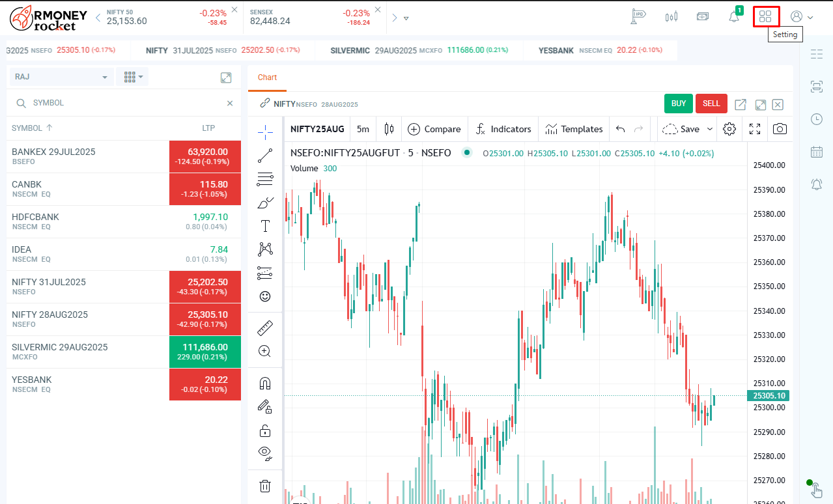The width and height of the screenshot is (833, 504).
Task: Sort watchlist by SYMBOL column
Action: (32, 128)
